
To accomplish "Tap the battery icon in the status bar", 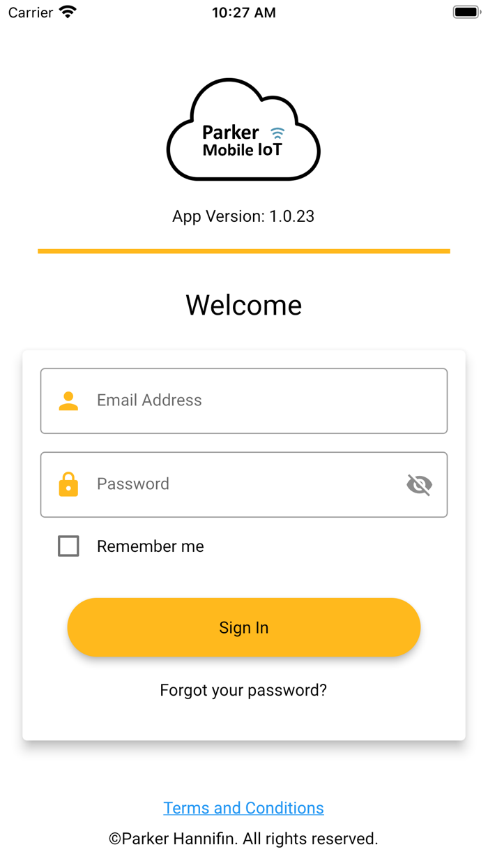I will 466,12.
